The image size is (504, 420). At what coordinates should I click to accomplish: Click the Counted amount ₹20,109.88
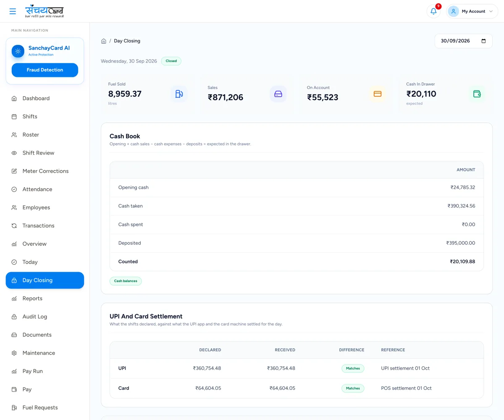pos(462,262)
